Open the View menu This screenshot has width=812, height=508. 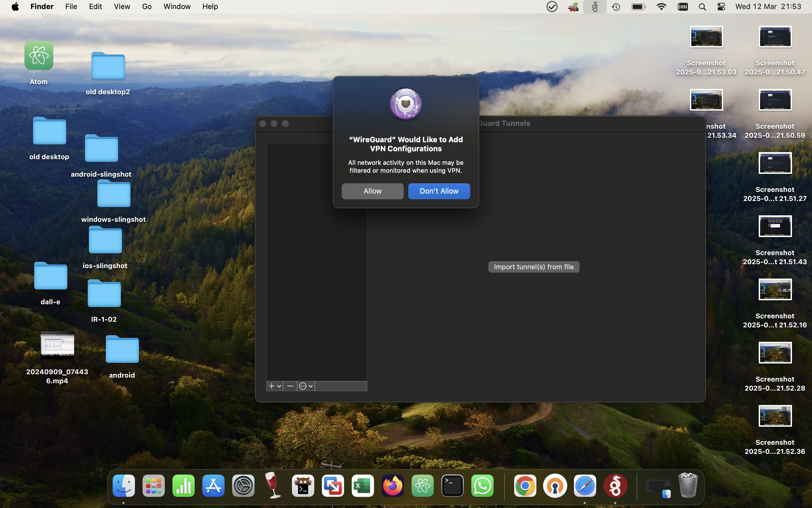tap(122, 7)
